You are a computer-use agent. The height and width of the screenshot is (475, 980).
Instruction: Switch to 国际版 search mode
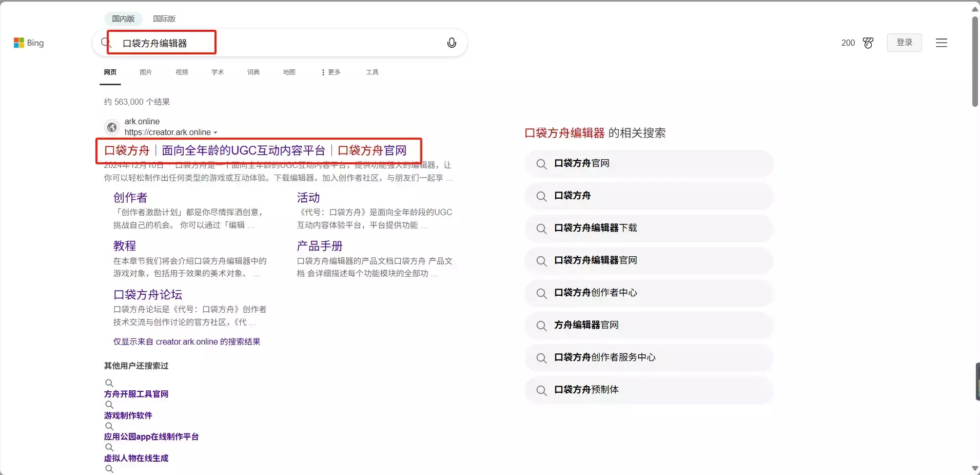(x=164, y=19)
